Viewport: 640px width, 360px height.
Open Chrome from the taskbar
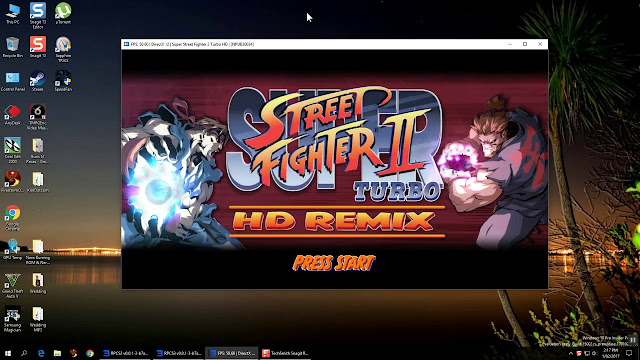(90, 353)
